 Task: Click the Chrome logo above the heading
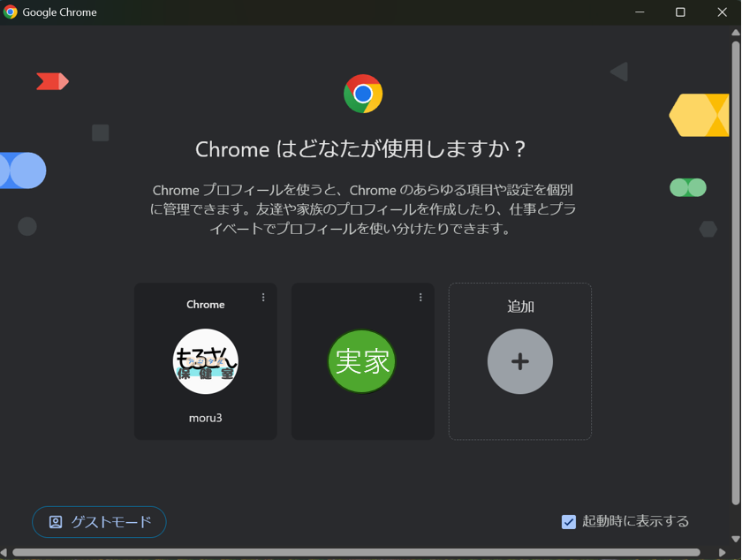click(x=363, y=94)
